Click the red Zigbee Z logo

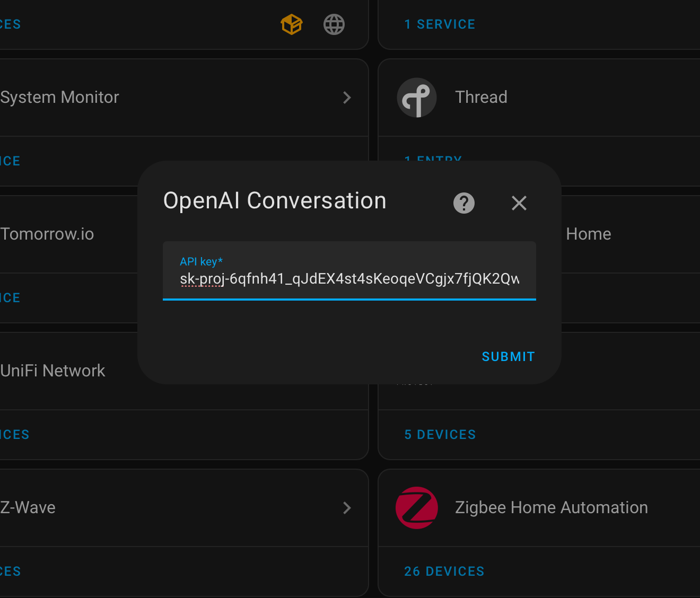click(x=417, y=507)
